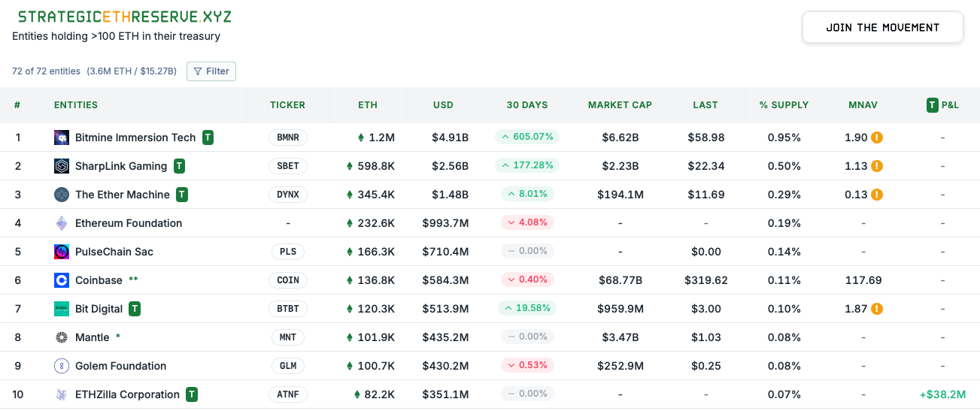Sort by the MARKET CAP column header
The height and width of the screenshot is (411, 980).
(x=620, y=105)
